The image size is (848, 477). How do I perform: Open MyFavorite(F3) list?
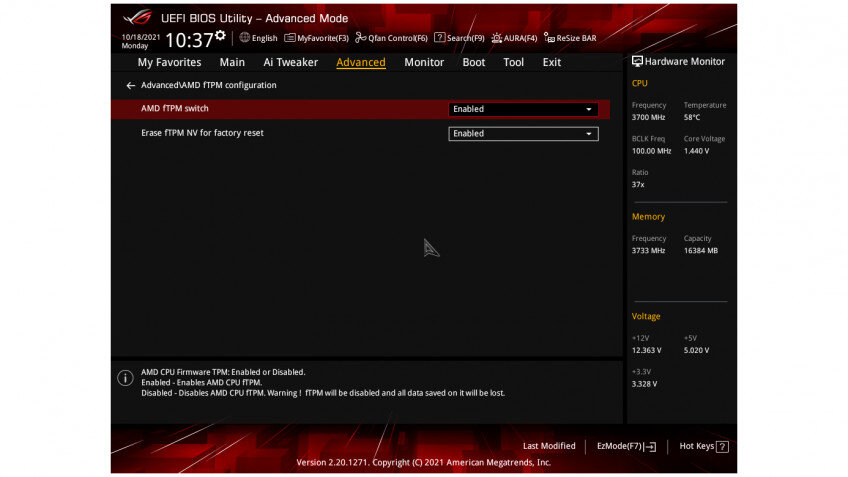pyautogui.click(x=316, y=38)
